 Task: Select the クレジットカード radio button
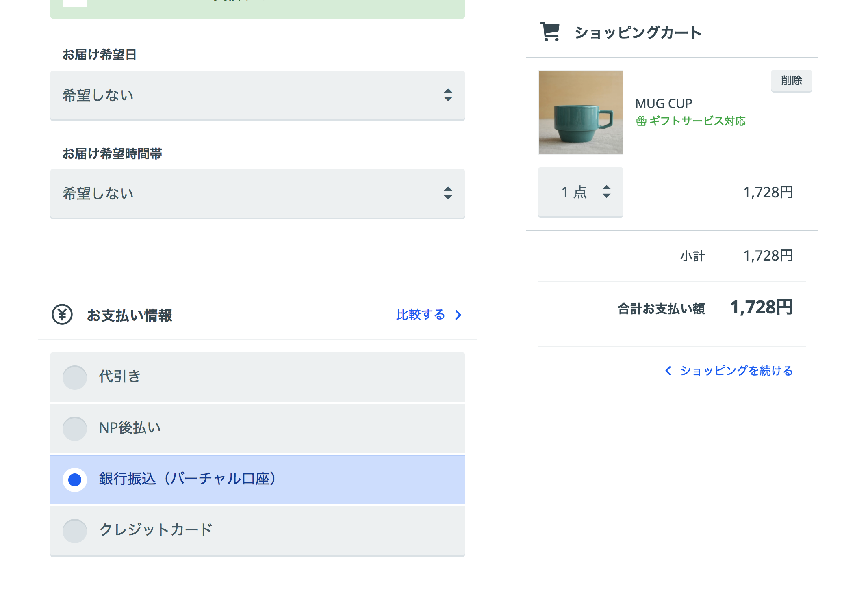(x=75, y=531)
